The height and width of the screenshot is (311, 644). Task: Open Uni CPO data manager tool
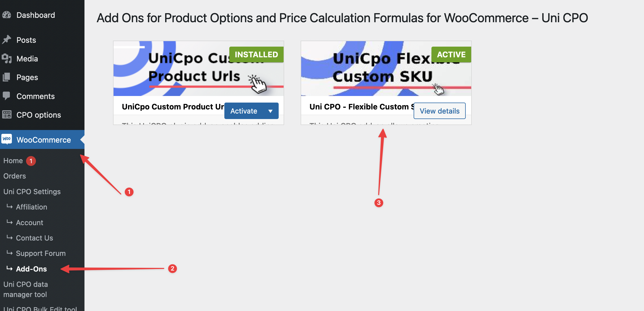click(26, 289)
